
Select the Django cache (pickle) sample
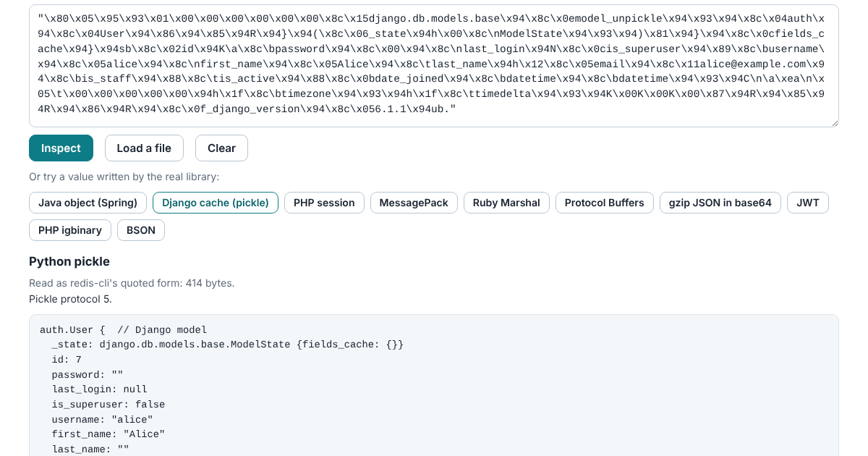pyautogui.click(x=216, y=203)
